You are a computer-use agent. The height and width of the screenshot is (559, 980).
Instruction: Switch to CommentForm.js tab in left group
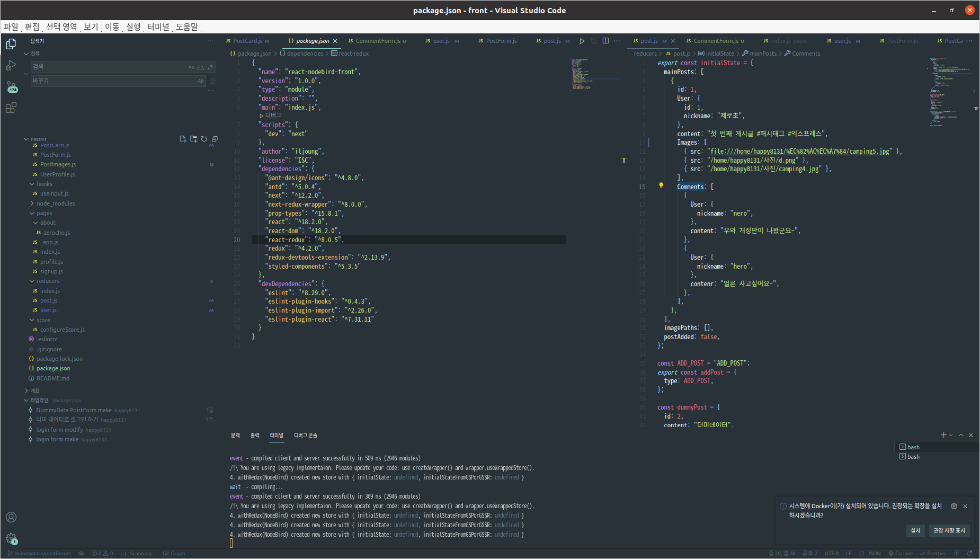coord(378,41)
